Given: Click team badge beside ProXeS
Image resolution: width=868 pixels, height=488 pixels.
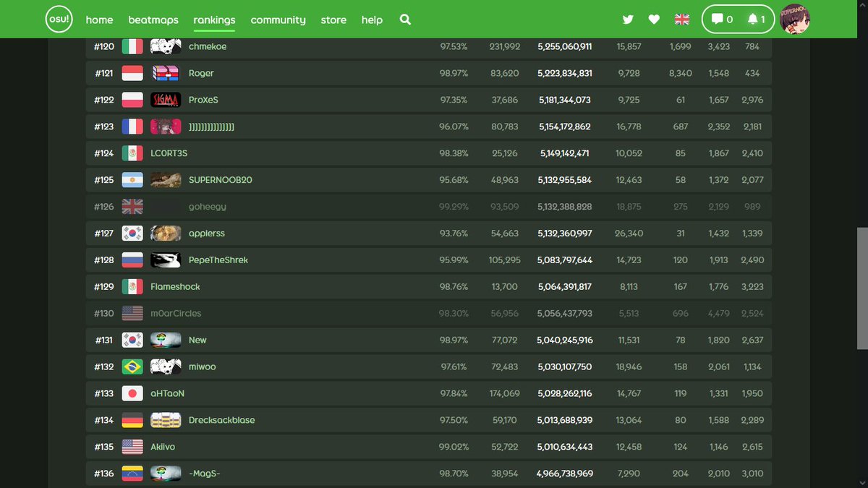Looking at the screenshot, I should 166,100.
